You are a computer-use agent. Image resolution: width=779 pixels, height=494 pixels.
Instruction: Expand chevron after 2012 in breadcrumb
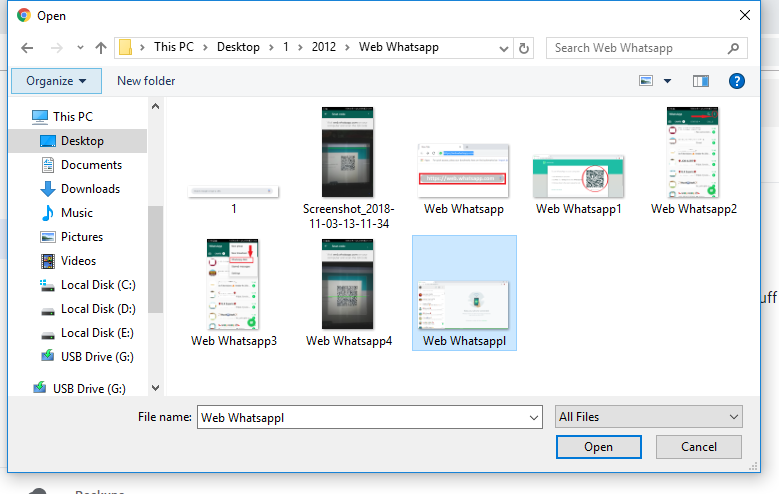pos(347,48)
